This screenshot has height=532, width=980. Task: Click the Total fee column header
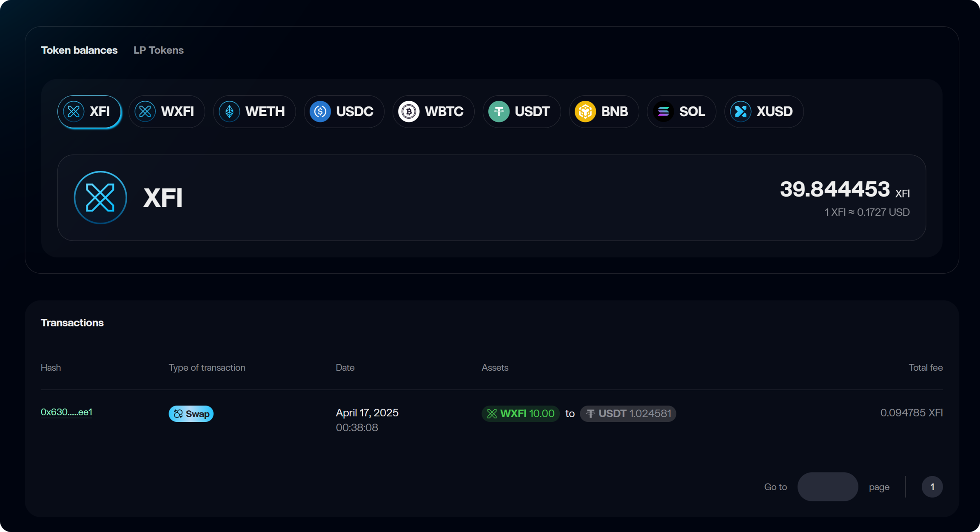tap(926, 368)
